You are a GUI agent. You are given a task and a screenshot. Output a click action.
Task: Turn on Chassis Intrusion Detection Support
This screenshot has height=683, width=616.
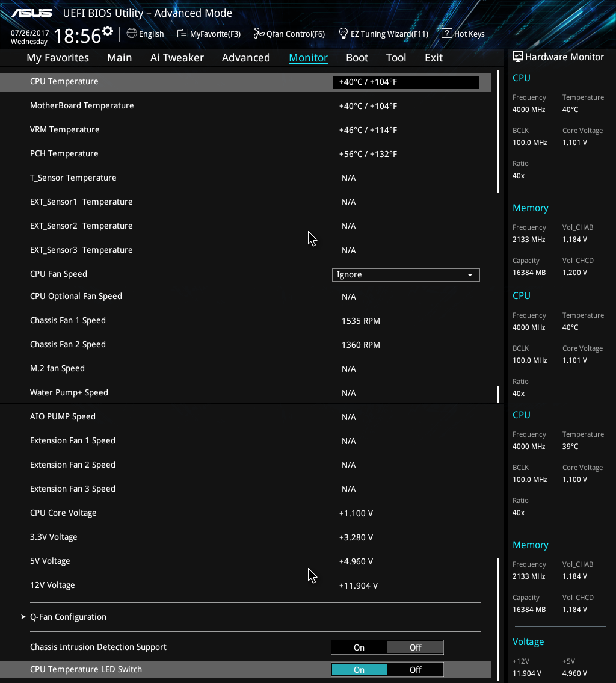[359, 647]
